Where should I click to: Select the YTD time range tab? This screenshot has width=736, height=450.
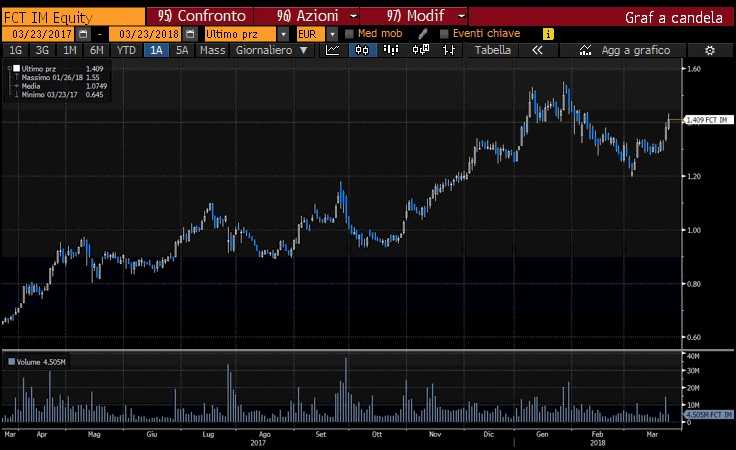[x=126, y=50]
